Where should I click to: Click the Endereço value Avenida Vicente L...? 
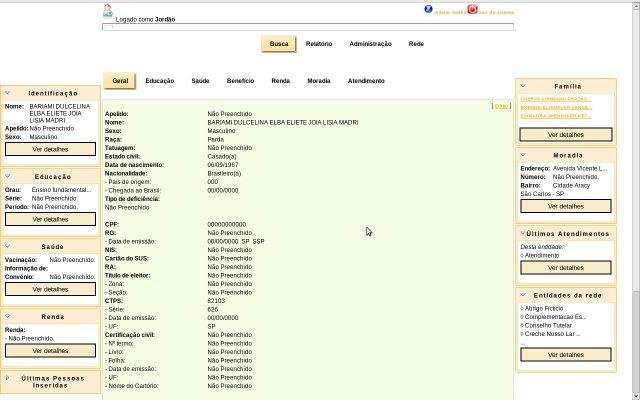580,168
